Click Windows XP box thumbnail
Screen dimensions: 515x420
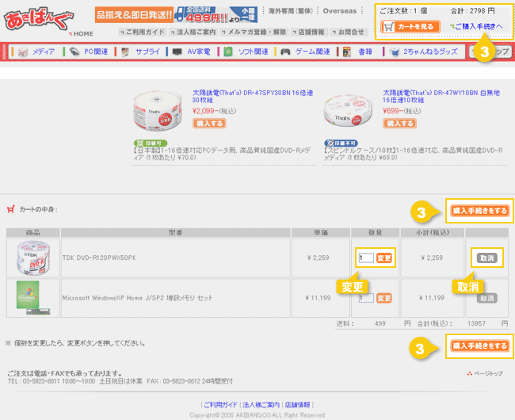(x=33, y=298)
